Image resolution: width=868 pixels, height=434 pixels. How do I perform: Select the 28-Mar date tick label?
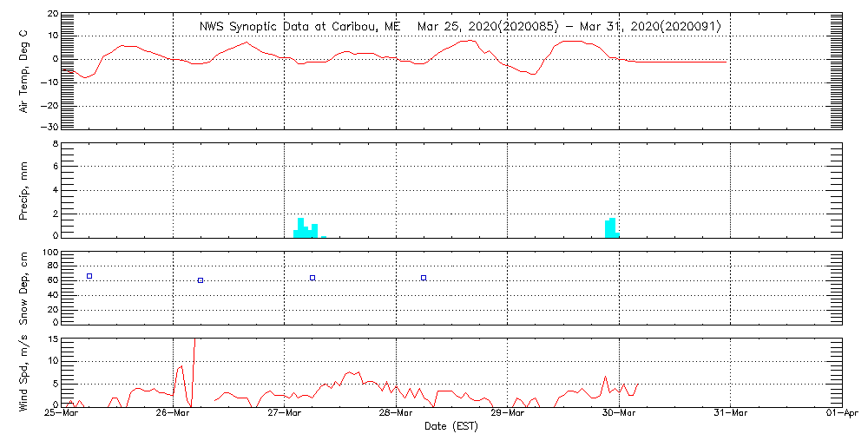396,414
